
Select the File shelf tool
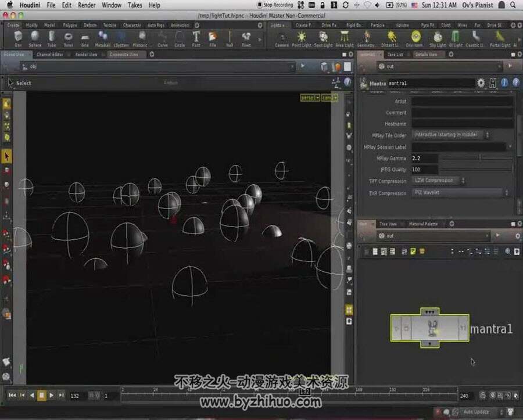[x=213, y=39]
